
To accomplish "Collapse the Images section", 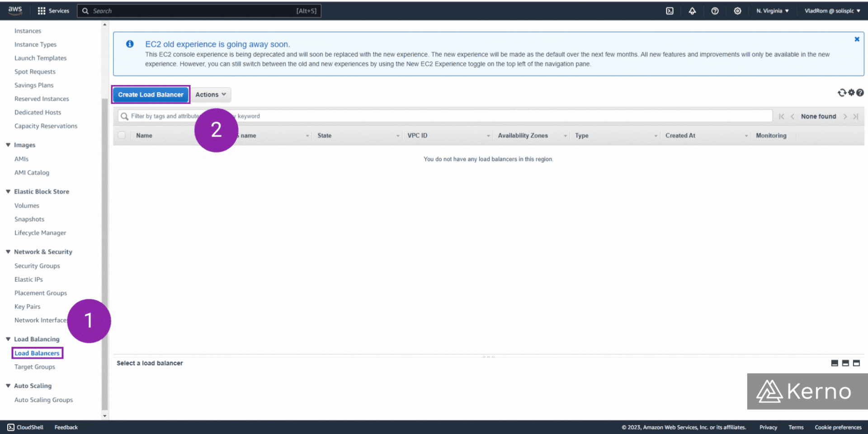I will click(x=8, y=145).
